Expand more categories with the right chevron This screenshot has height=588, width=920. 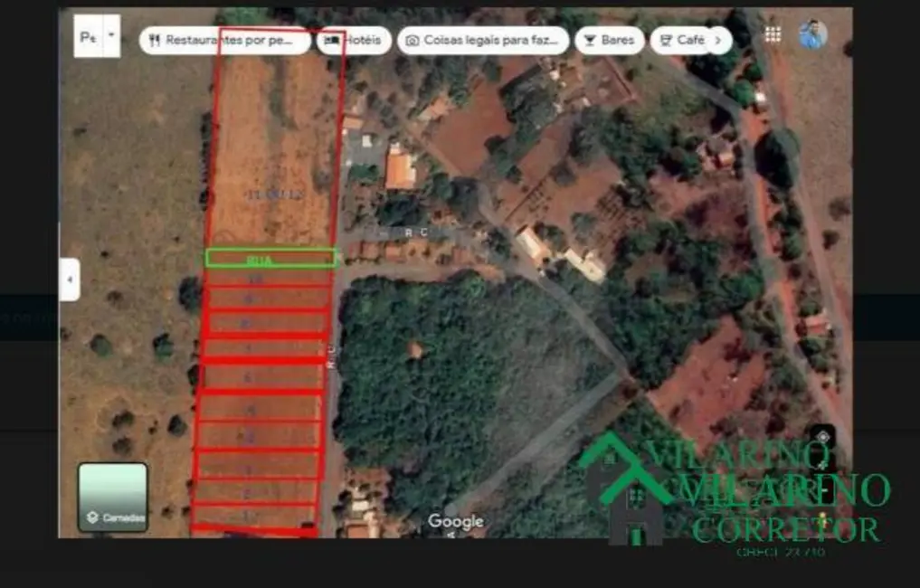click(718, 39)
